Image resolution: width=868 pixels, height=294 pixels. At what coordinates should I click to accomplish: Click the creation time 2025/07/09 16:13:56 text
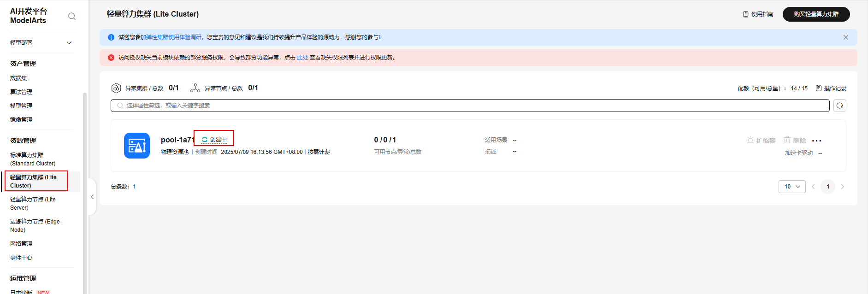coord(262,152)
